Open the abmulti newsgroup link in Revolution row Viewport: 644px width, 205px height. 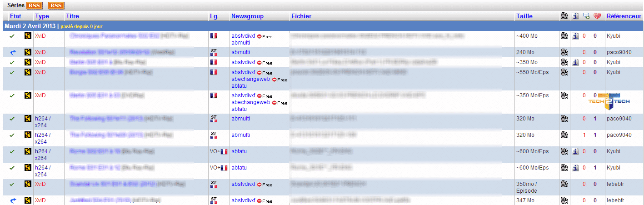click(x=240, y=52)
